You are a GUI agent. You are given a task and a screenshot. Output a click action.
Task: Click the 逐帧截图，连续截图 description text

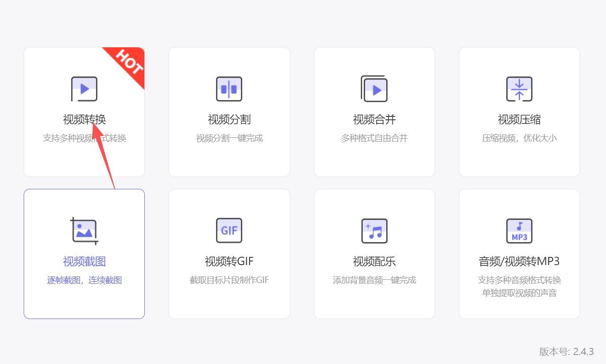point(84,280)
